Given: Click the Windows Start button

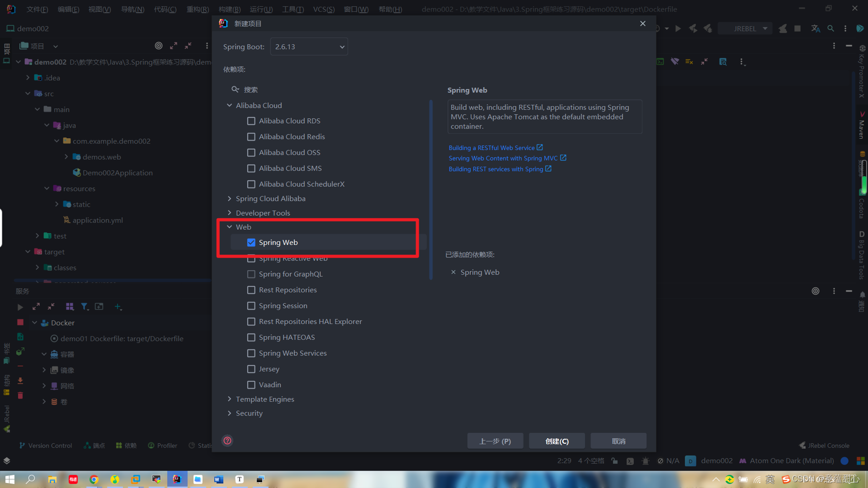Looking at the screenshot, I should pyautogui.click(x=10, y=479).
